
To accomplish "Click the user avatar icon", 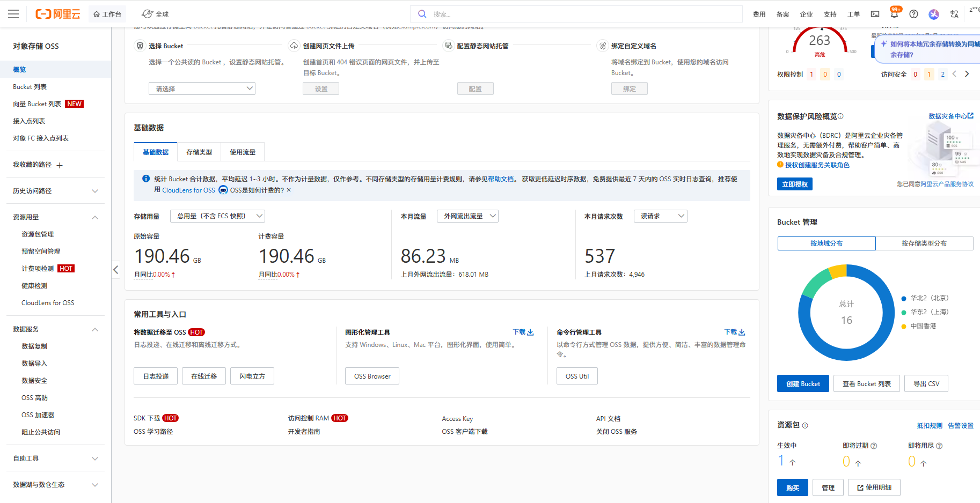I will point(934,14).
